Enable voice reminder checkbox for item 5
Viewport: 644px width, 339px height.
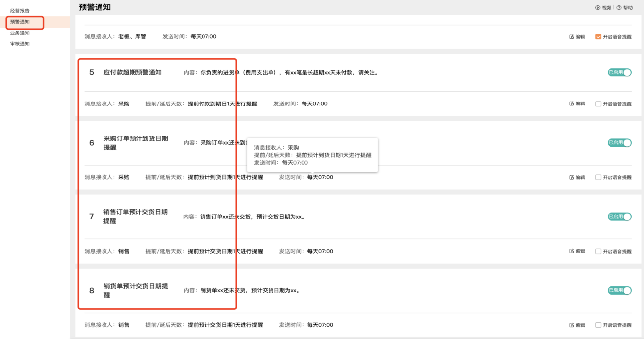pyautogui.click(x=598, y=104)
